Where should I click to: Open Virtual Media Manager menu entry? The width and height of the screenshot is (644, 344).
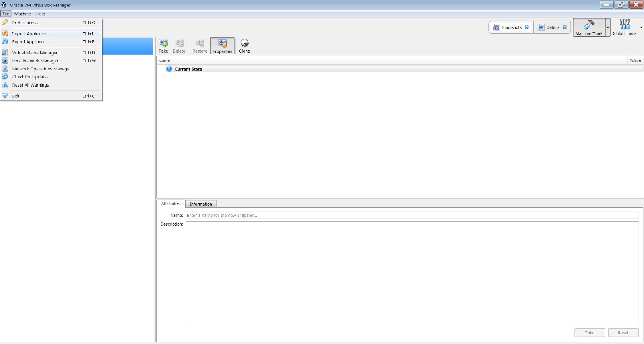36,53
